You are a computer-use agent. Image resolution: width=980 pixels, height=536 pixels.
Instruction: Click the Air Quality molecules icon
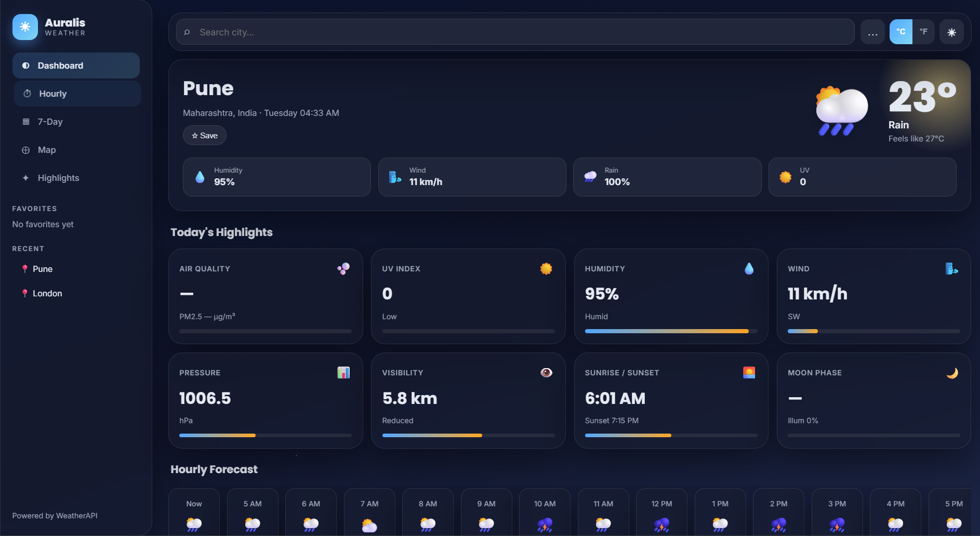pos(343,269)
